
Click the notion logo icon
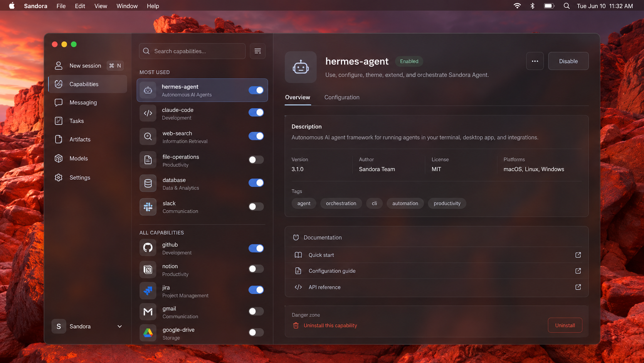(x=148, y=269)
